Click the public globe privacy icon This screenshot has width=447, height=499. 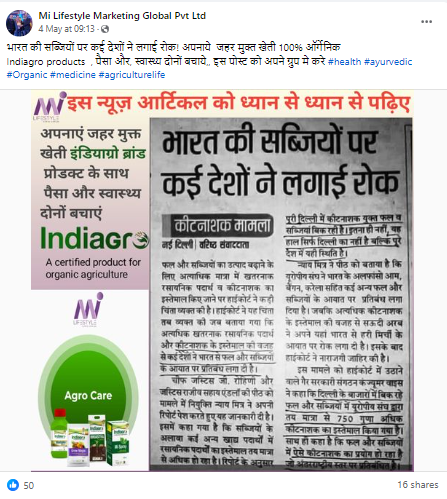click(105, 29)
